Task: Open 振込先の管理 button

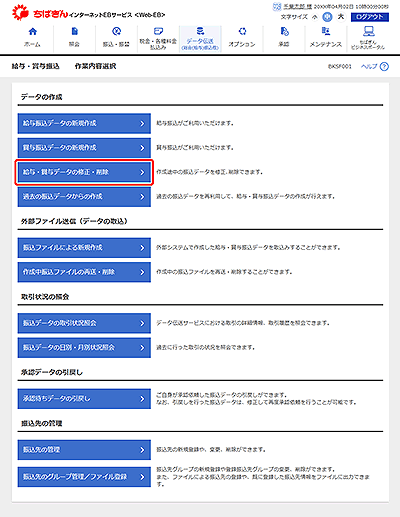Action: tap(84, 450)
